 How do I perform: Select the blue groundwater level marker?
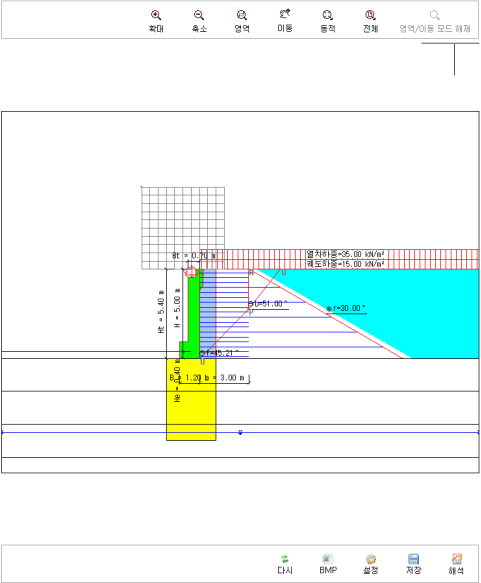(240, 432)
